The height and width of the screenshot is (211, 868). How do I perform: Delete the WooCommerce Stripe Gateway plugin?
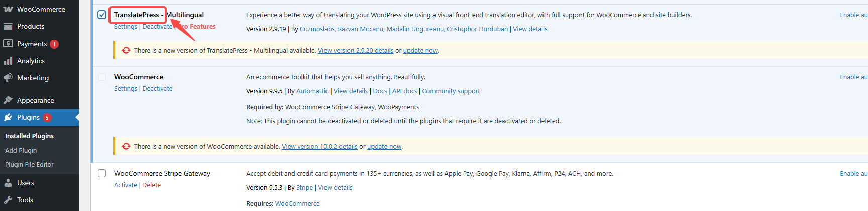[151, 185]
